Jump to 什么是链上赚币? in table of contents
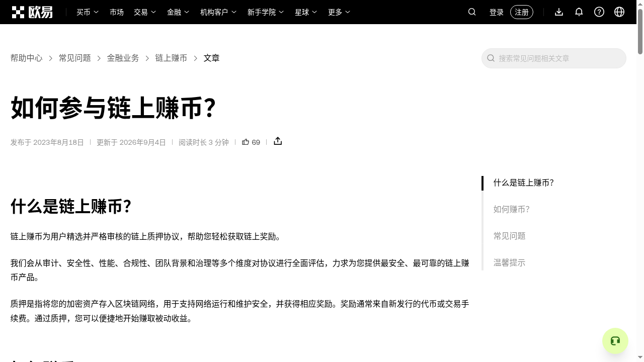The width and height of the screenshot is (644, 362). 524,183
